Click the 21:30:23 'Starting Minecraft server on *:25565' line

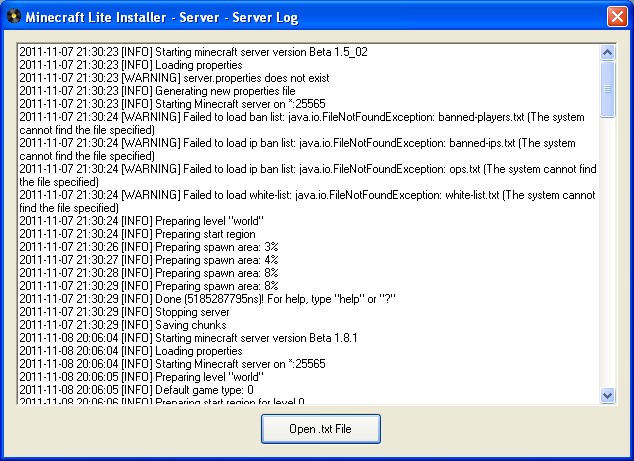tap(172, 104)
